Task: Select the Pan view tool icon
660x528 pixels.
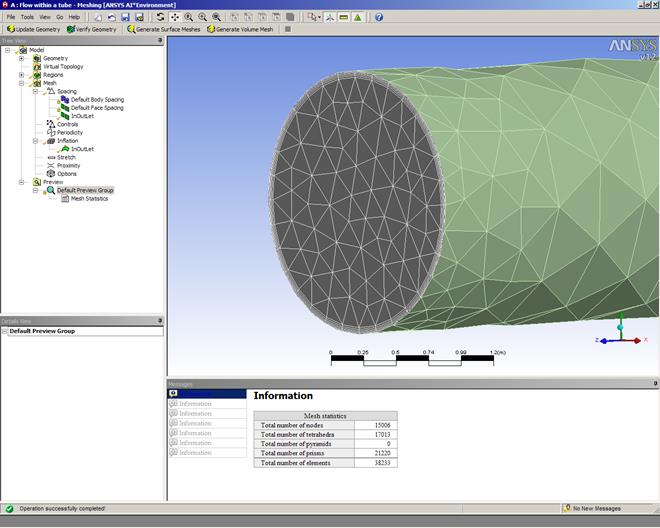Action: tap(176, 17)
